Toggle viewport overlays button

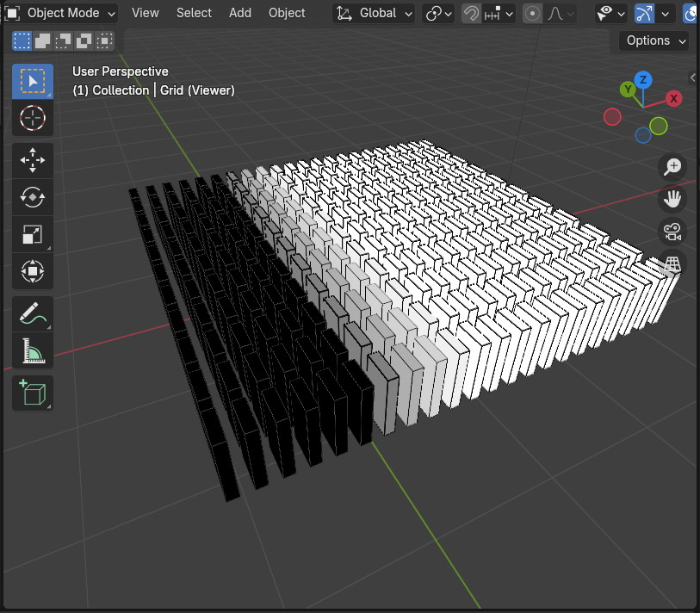pos(691,14)
